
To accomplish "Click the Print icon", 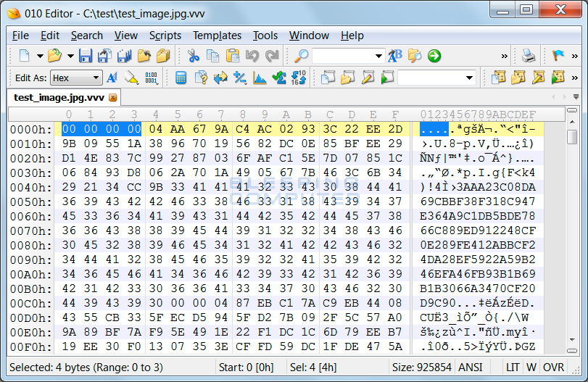I will point(529,56).
